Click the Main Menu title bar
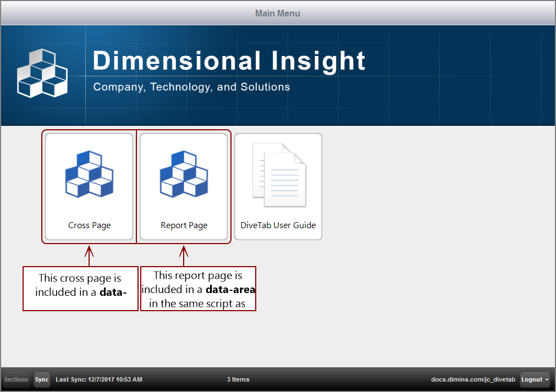 pyautogui.click(x=278, y=13)
